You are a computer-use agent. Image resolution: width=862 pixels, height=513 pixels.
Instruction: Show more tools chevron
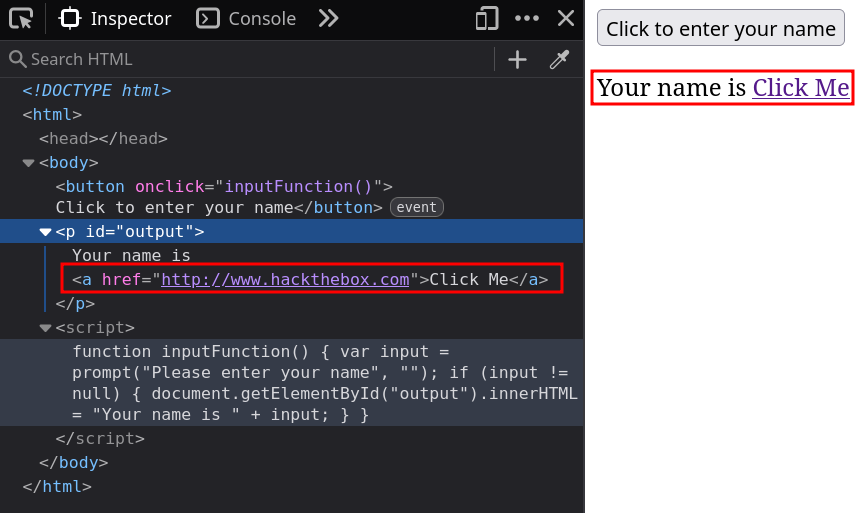[x=328, y=18]
